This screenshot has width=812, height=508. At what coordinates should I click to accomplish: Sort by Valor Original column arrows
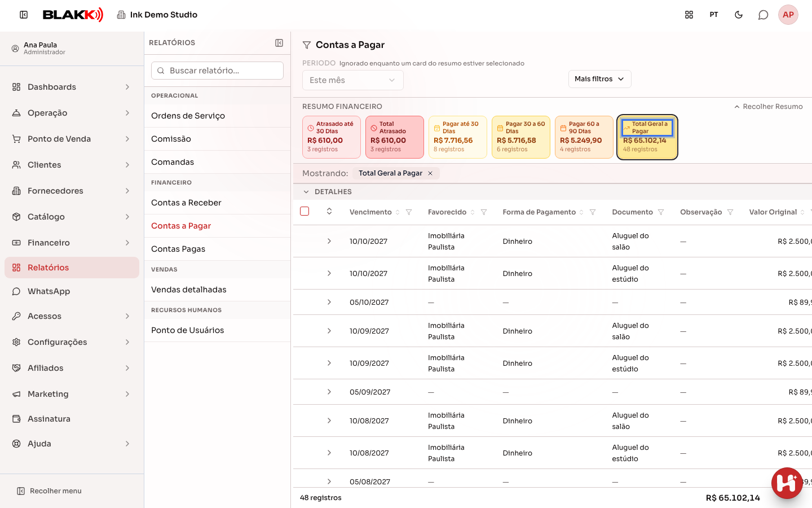(x=802, y=212)
